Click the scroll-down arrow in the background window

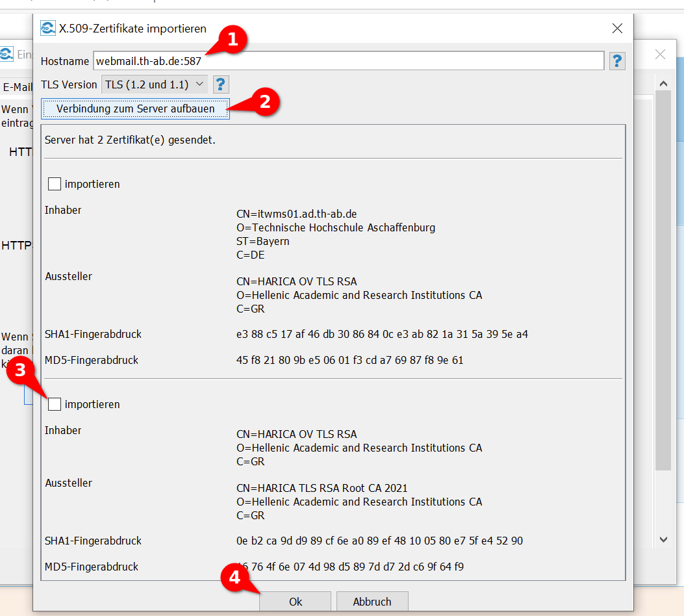pos(663,539)
